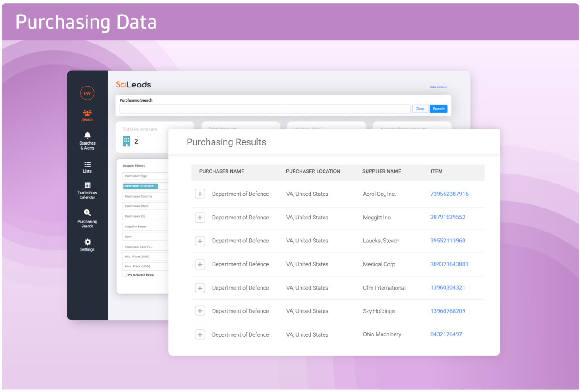Enable the PO Includes Price checkbox

pyautogui.click(x=125, y=275)
